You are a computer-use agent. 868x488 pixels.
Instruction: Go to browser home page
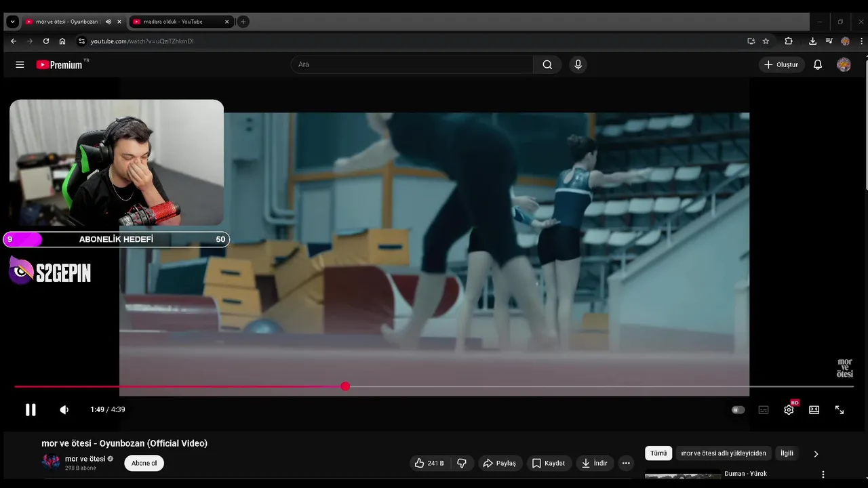62,41
